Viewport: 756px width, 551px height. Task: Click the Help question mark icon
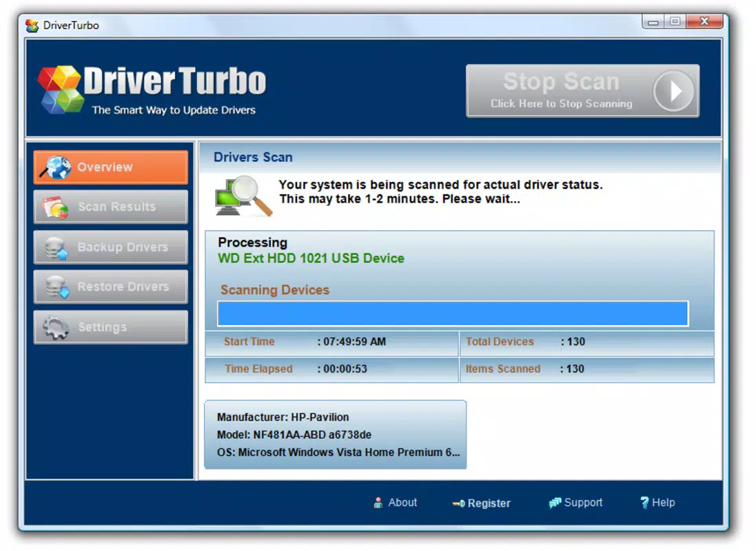tap(644, 502)
